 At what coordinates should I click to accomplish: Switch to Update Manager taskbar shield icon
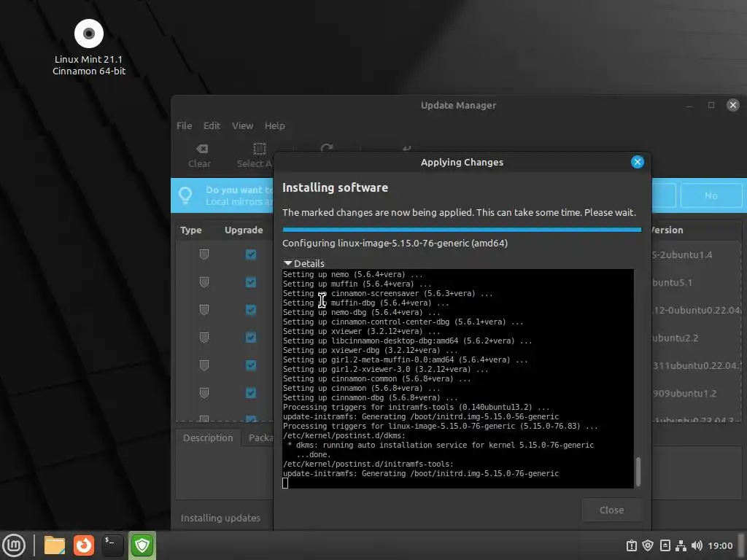pos(142,545)
